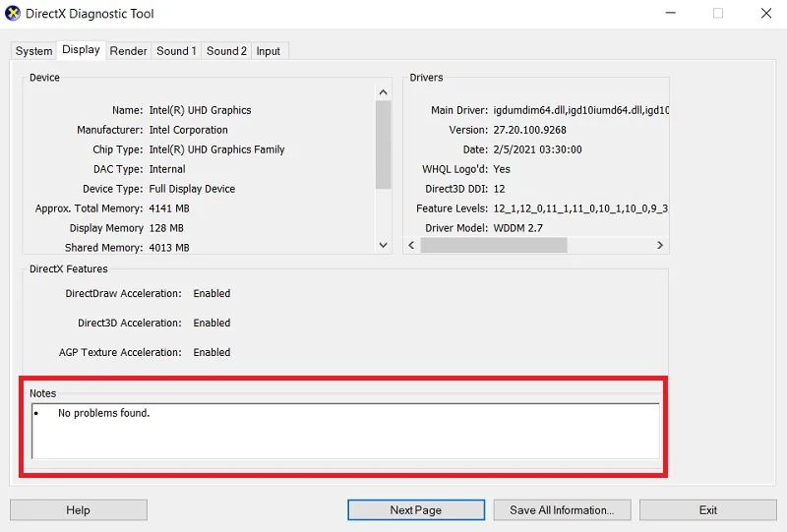Click chip type 'Intel(R) UHD Graphics Family'
Image resolution: width=787 pixels, height=532 pixels.
216,149
